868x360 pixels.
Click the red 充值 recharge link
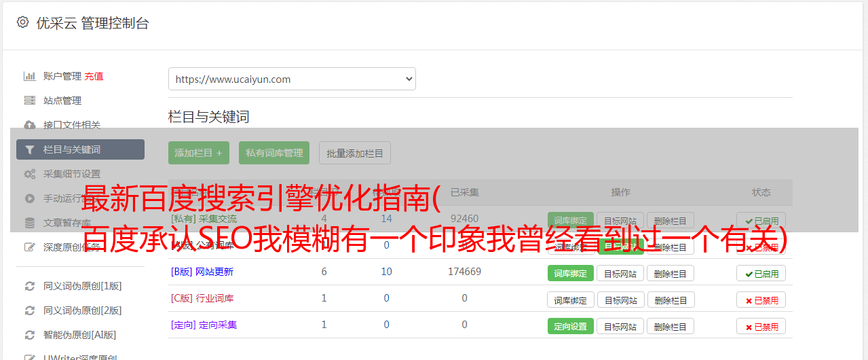click(x=94, y=76)
